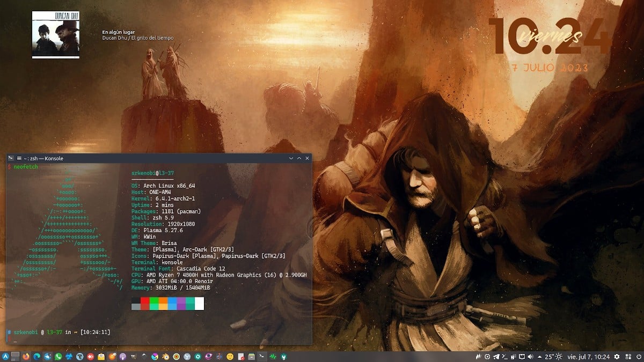The width and height of the screenshot is (644, 362).
Task: Launch Blender from the taskbar
Action: [165, 357]
